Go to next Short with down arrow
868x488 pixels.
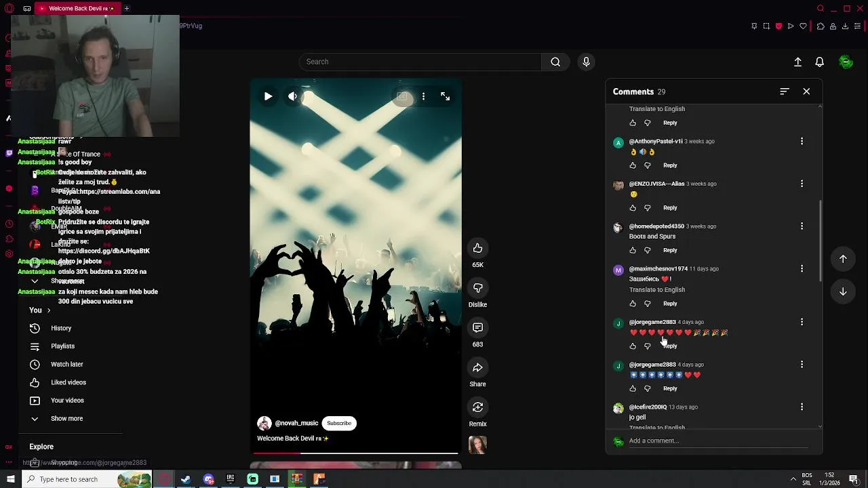843,291
